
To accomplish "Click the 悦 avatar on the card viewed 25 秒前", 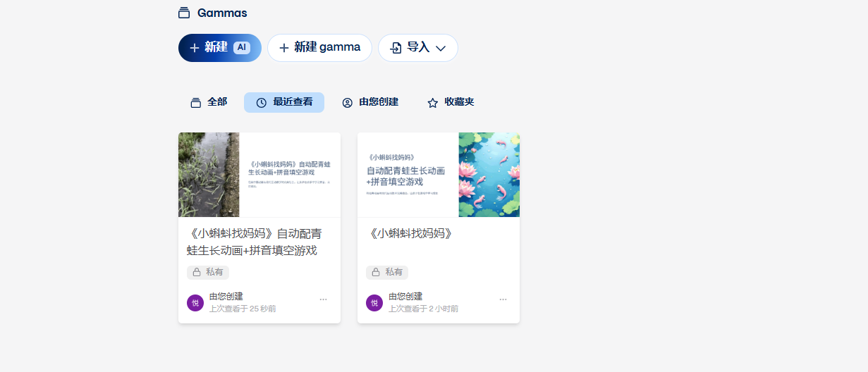I will [x=195, y=303].
